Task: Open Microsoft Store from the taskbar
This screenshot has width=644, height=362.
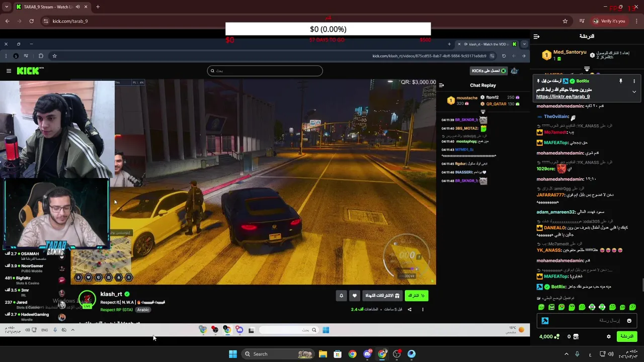Action: tap(338, 354)
